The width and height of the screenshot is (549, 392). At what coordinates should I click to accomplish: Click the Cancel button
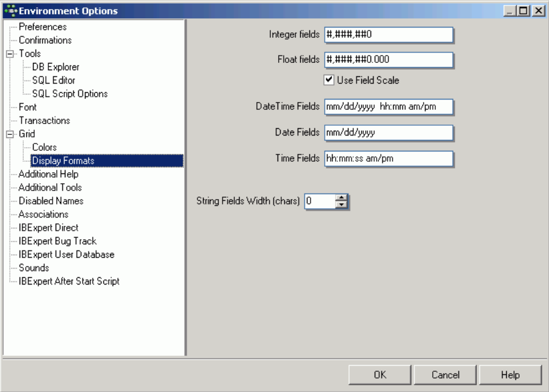tap(445, 375)
